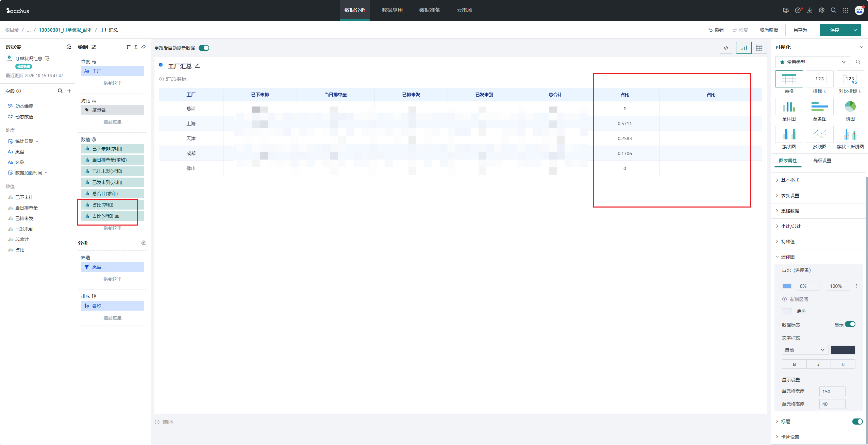Select the 单柱图 chart type

coord(789,110)
